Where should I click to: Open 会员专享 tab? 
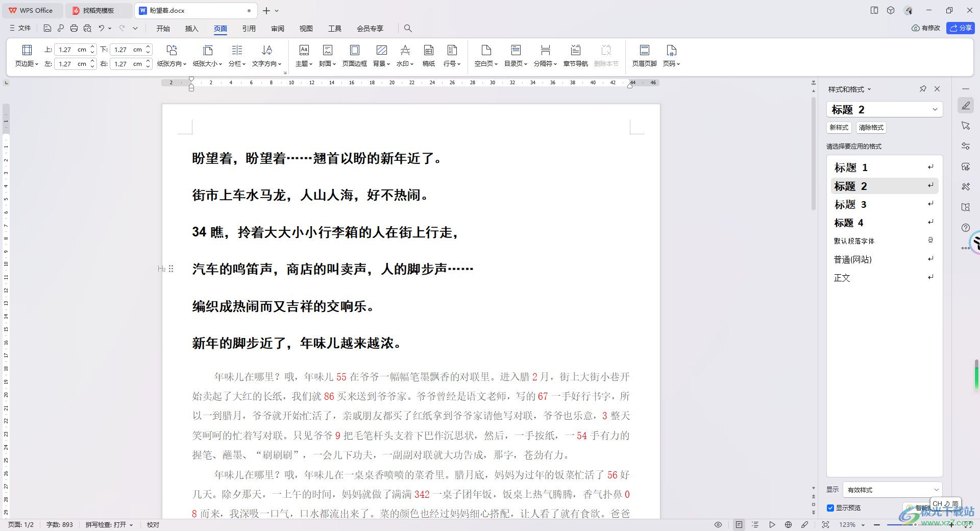(370, 29)
